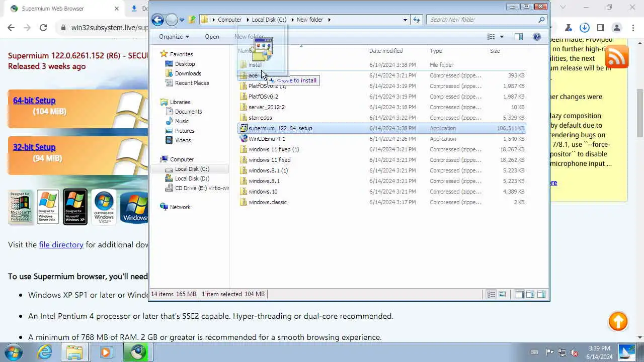The width and height of the screenshot is (644, 362).
Task: Expand the arrow after Local Disk (C:) breadcrumb
Action: (x=292, y=20)
